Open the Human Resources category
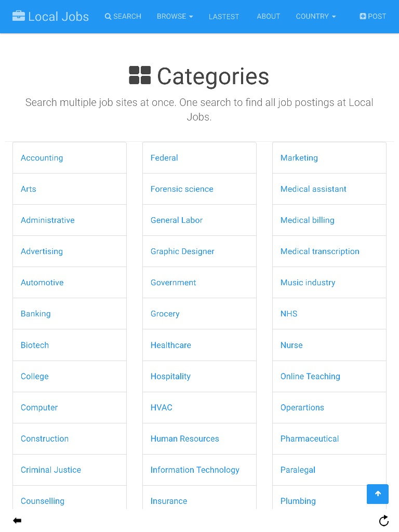Screen dimensions: 399x532 (185, 438)
